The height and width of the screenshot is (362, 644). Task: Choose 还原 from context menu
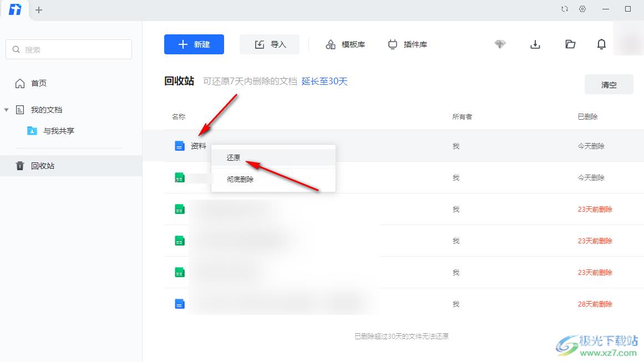(273, 157)
